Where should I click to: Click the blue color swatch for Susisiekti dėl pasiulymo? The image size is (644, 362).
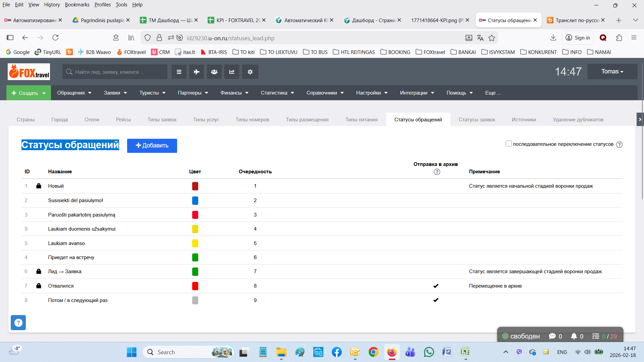click(195, 200)
